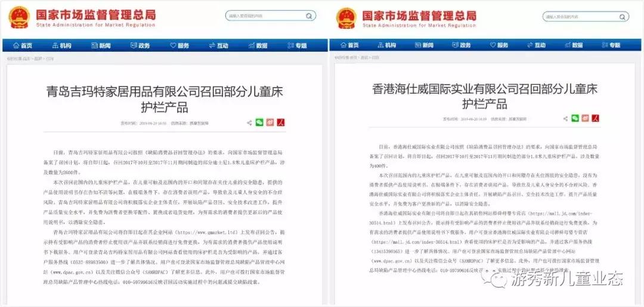
Task: Click the breadcrumb trail above the Hong Kong article
Action: [x=357, y=58]
